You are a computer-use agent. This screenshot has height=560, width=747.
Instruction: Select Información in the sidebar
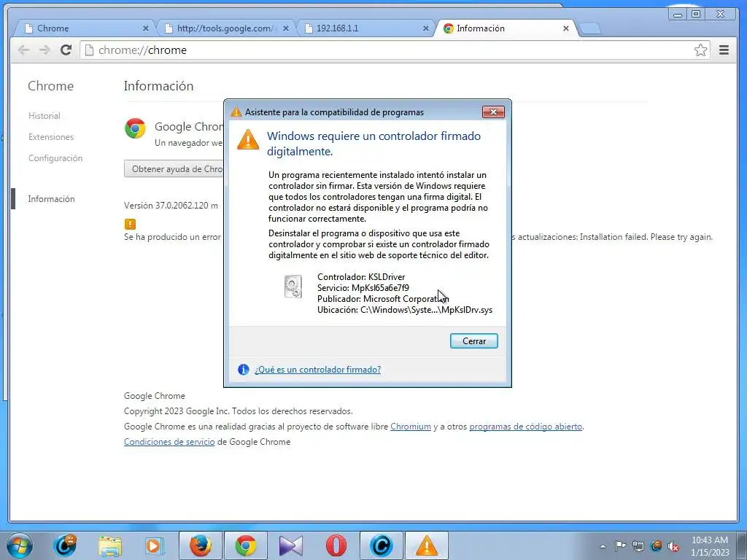point(52,199)
